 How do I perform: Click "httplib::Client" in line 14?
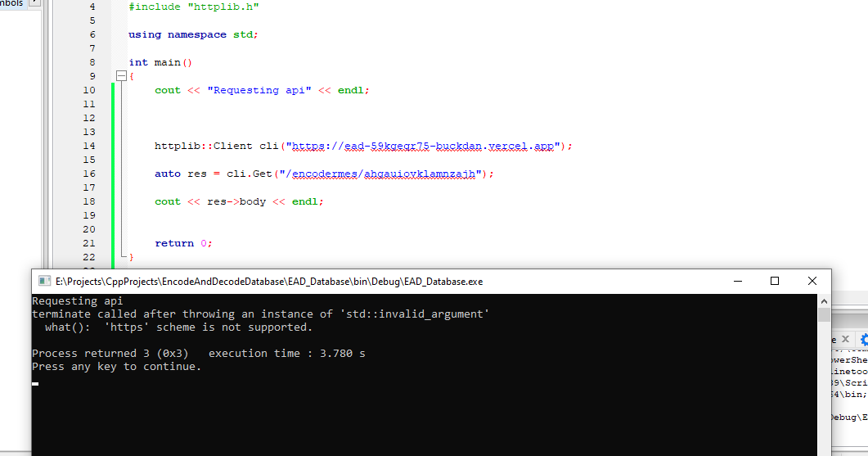pos(203,146)
